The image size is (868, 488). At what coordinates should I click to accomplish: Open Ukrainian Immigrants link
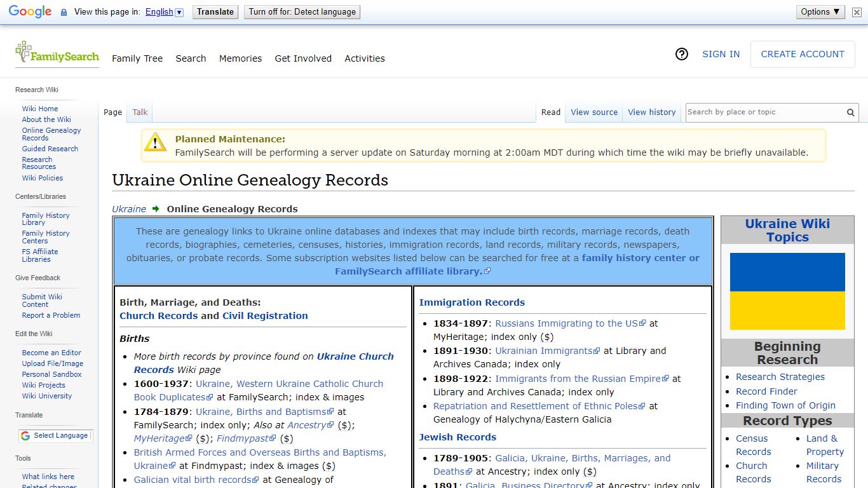tap(548, 351)
